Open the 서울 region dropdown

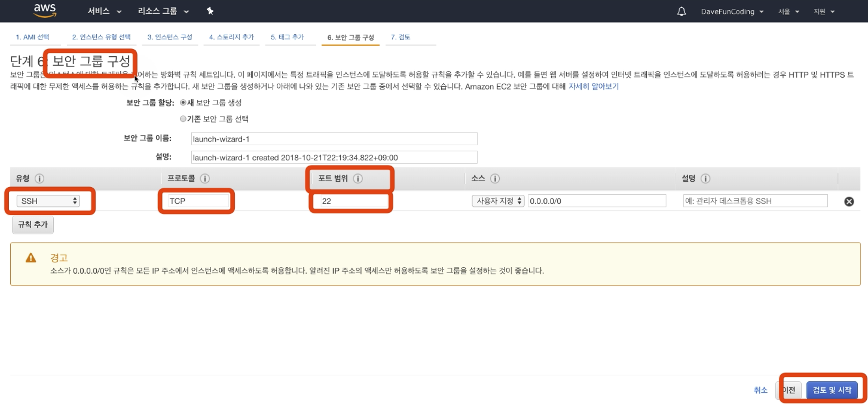789,11
